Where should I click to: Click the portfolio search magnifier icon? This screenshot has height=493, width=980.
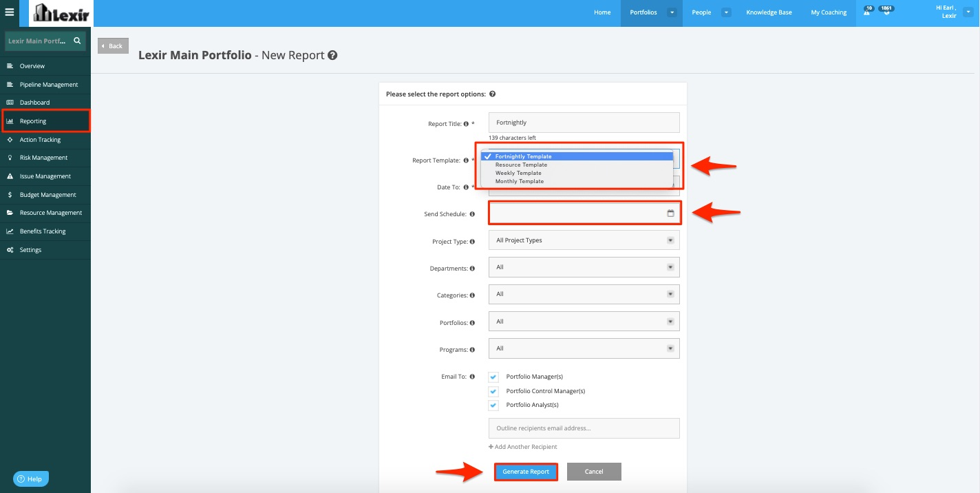[78, 41]
